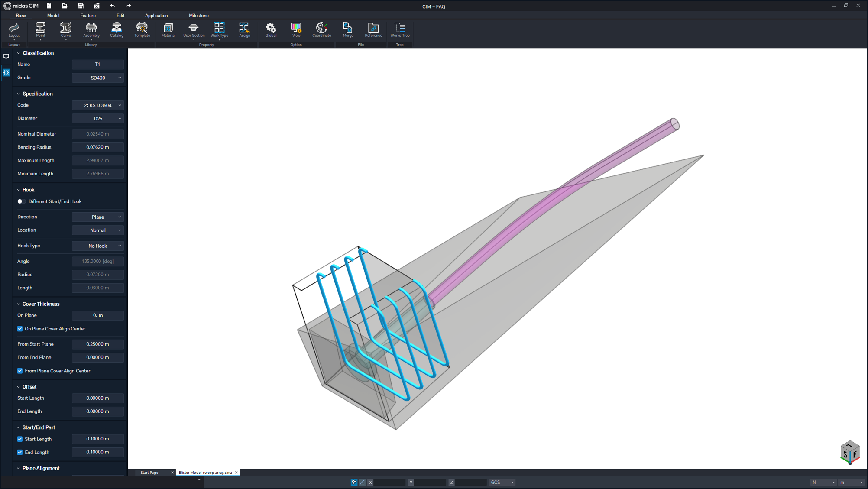Screen dimensions: 868x489
Task: Switch to the Model ribbon tab
Action: point(53,16)
